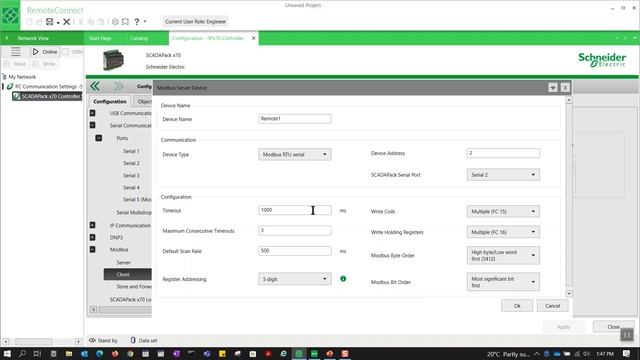Click the Device Name input field

click(x=295, y=119)
